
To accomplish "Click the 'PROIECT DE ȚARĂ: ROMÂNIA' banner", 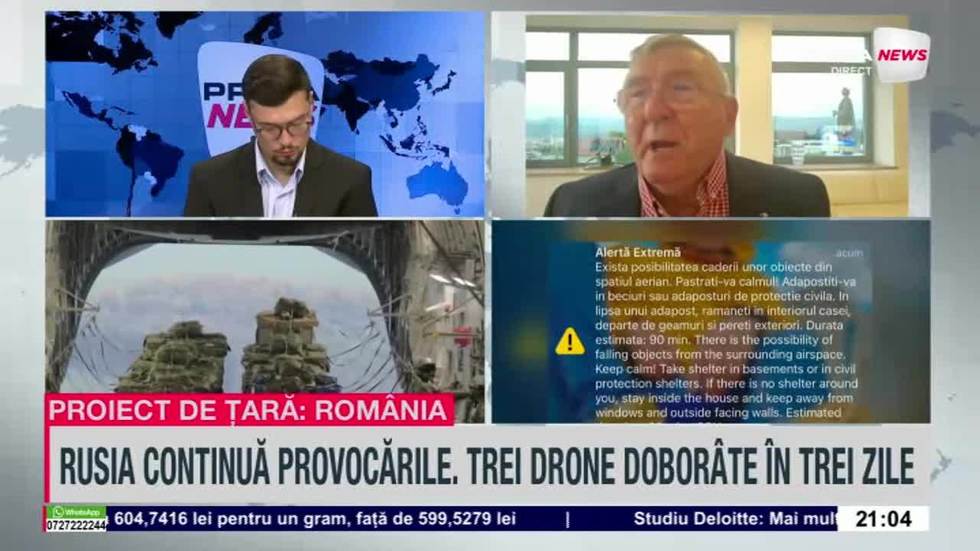I will click(x=249, y=410).
